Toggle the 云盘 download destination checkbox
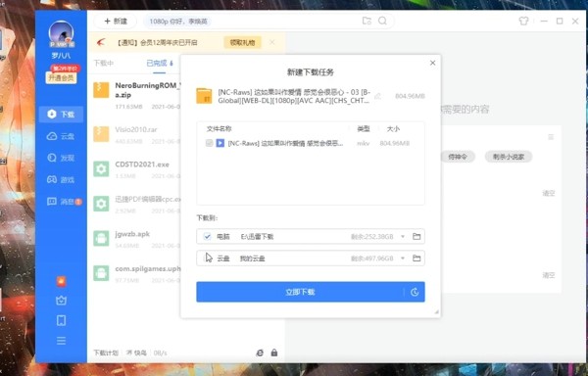 pos(207,258)
